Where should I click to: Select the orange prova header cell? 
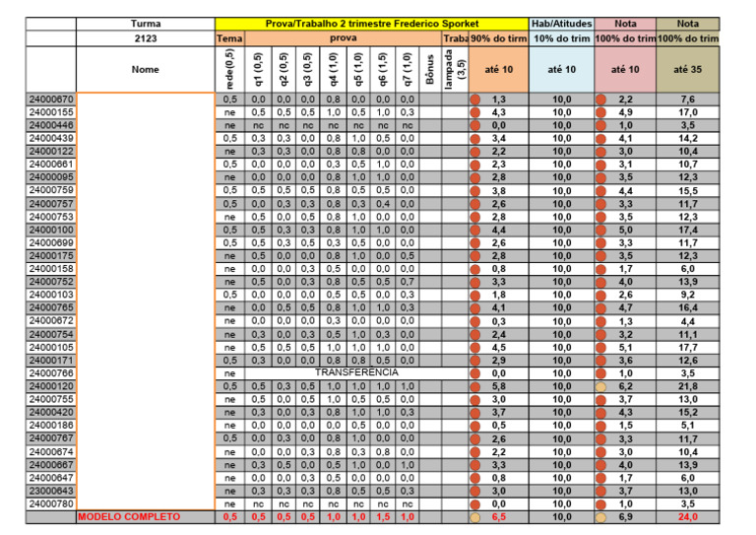click(344, 38)
